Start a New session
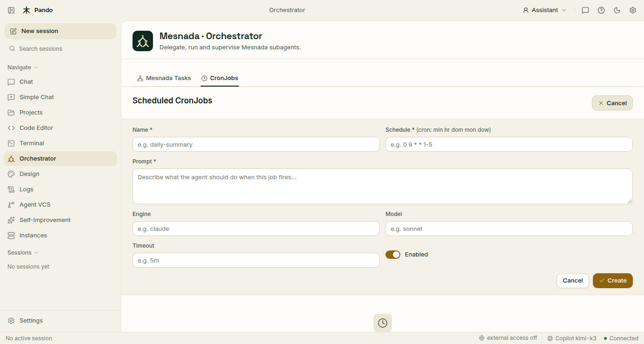644x344 pixels. [60, 31]
